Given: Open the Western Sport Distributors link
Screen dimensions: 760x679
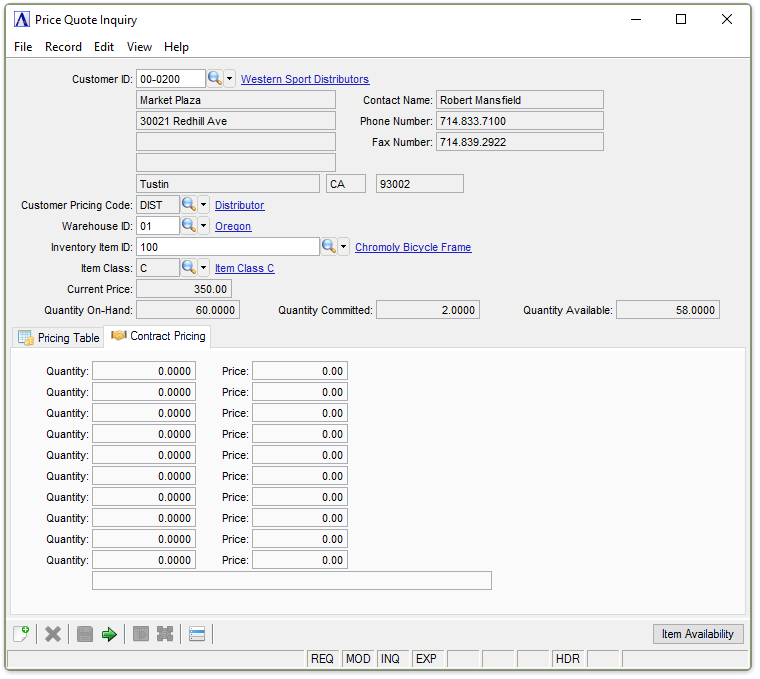Looking at the screenshot, I should pos(305,79).
